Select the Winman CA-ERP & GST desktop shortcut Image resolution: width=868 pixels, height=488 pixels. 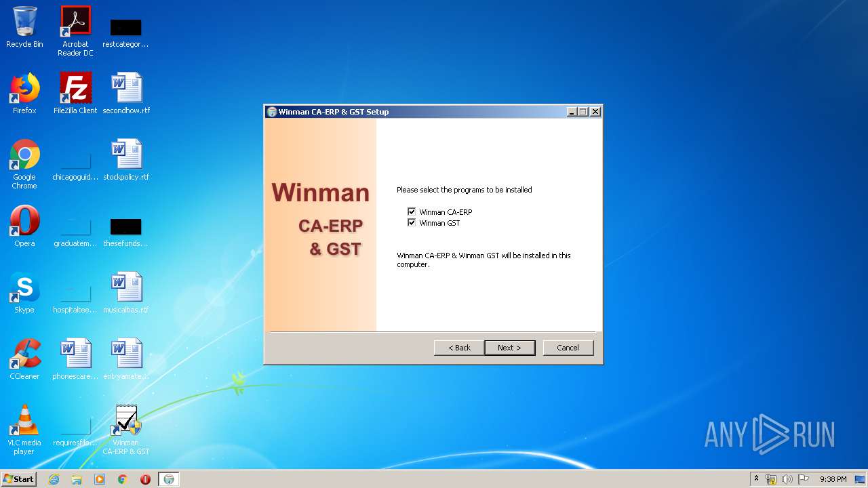(126, 430)
